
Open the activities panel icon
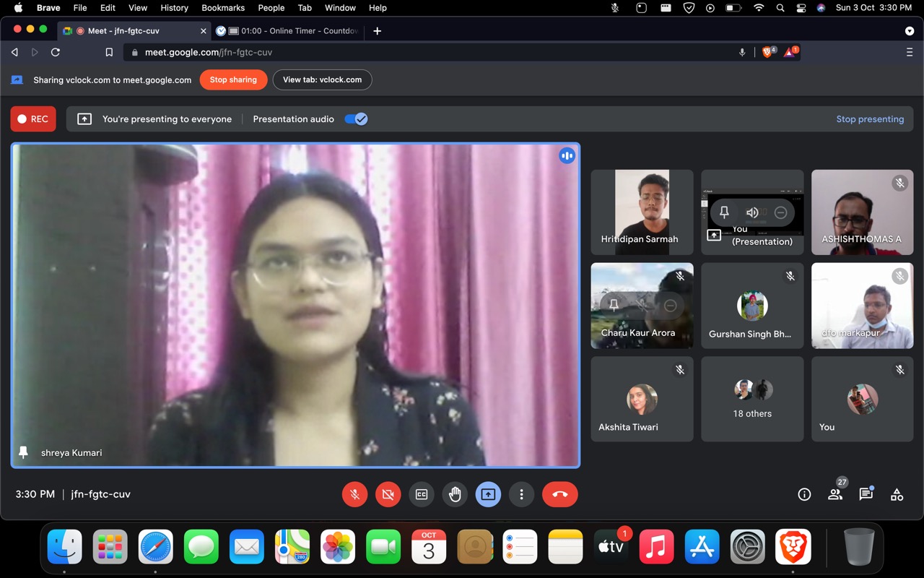897,494
